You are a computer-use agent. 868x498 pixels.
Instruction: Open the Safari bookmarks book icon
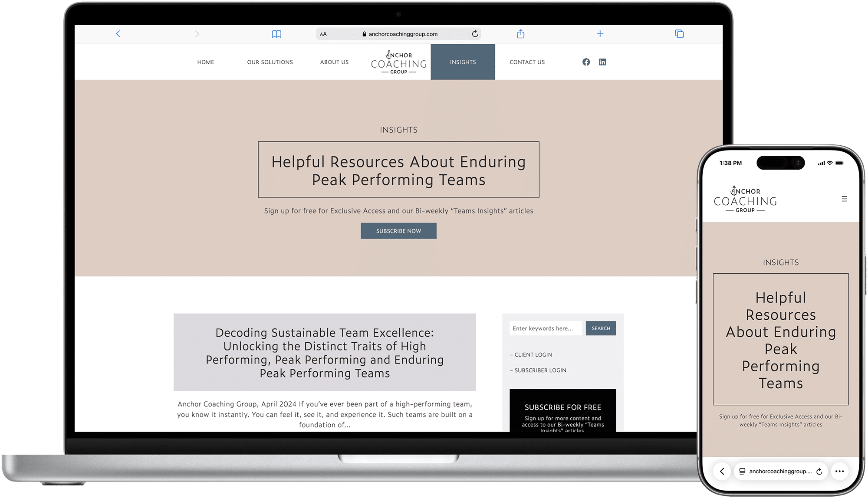[x=276, y=34]
